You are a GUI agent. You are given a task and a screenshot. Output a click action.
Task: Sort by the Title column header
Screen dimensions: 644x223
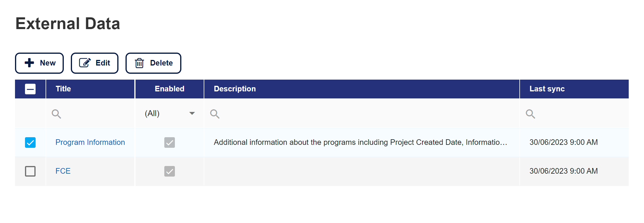63,89
